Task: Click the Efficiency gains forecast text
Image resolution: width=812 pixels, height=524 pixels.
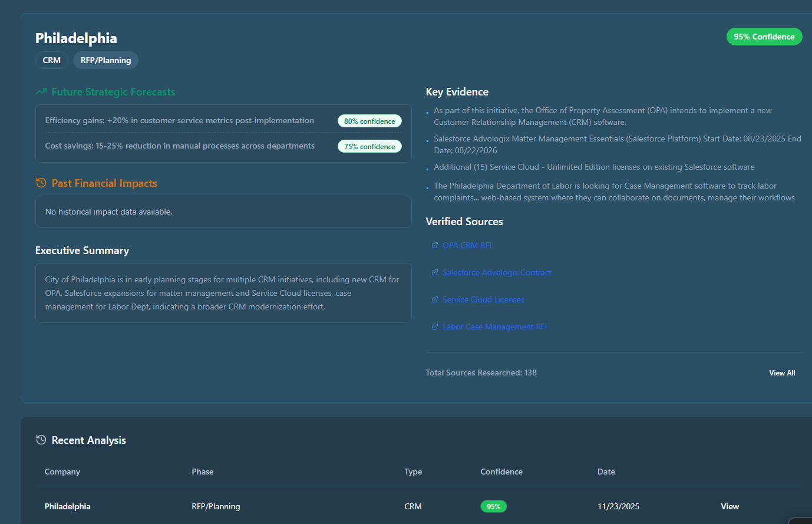Action: coord(180,120)
